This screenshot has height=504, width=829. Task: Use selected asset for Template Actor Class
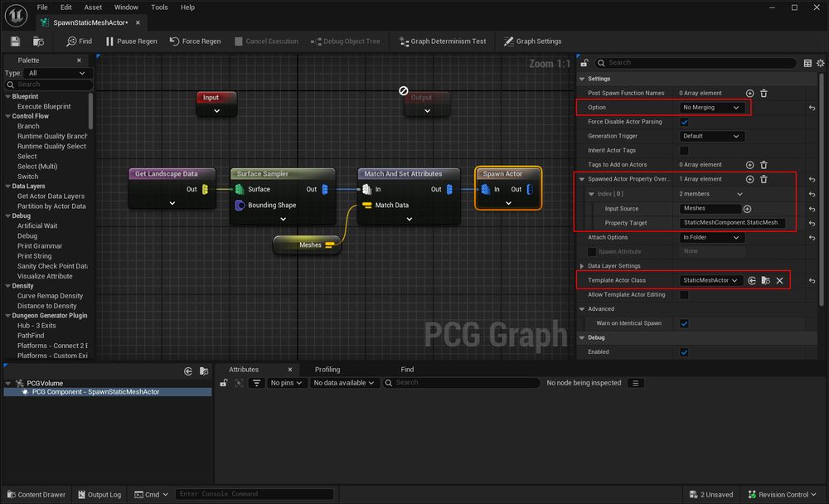(x=752, y=281)
